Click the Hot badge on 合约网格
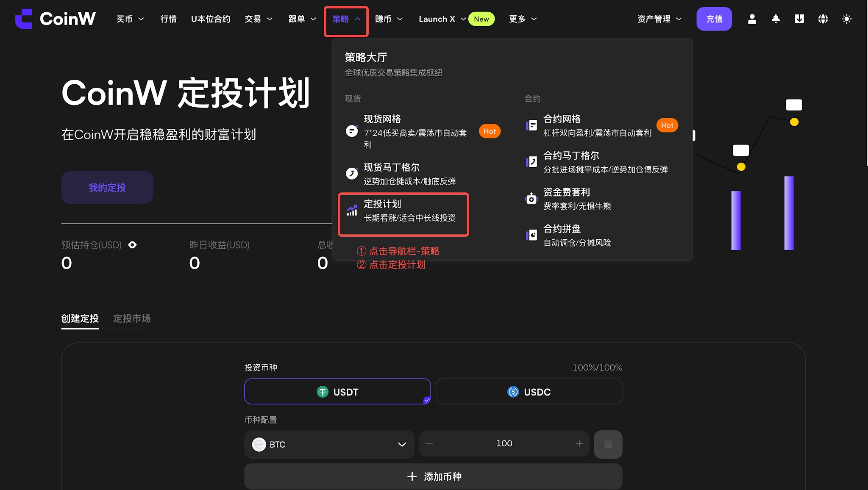Image resolution: width=868 pixels, height=490 pixels. pos(667,125)
